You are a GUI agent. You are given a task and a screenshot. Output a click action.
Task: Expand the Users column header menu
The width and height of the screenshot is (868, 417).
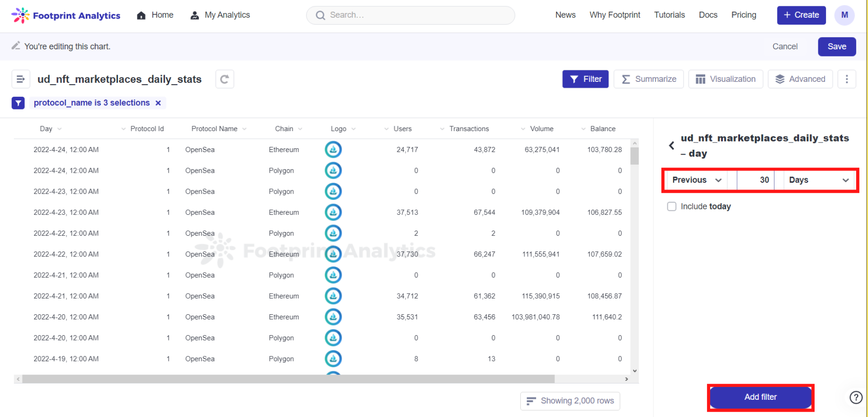(x=387, y=129)
